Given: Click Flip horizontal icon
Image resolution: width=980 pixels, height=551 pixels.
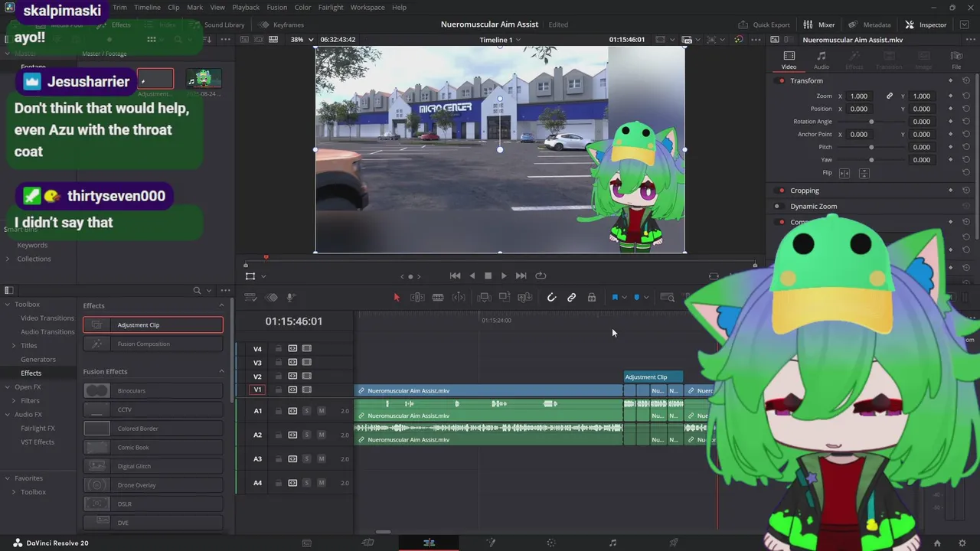Looking at the screenshot, I should 844,173.
